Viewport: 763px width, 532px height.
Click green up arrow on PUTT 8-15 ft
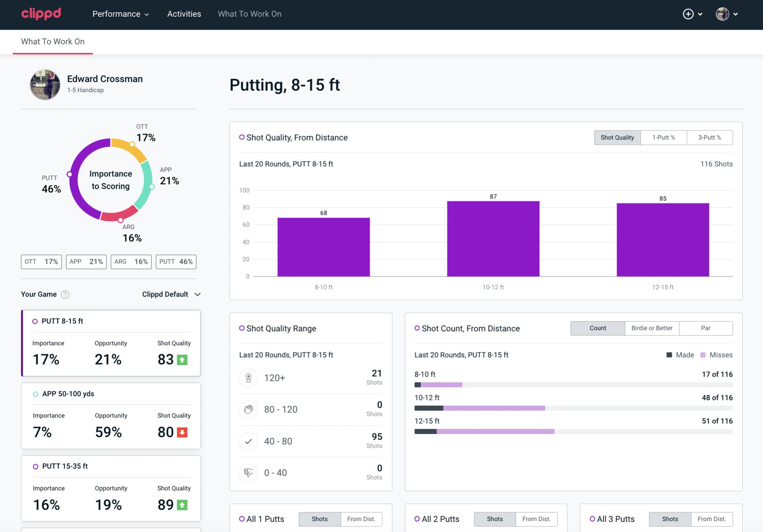pos(182,360)
